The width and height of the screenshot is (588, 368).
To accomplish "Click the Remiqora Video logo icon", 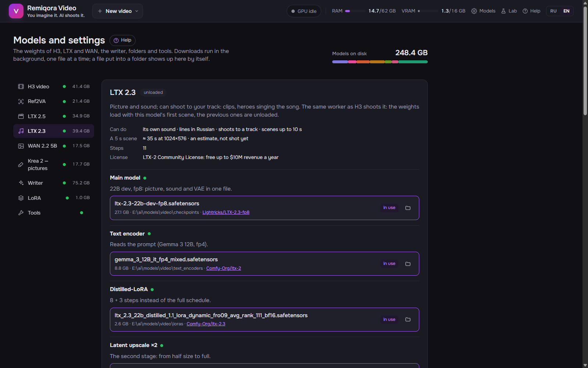I will click(x=16, y=11).
